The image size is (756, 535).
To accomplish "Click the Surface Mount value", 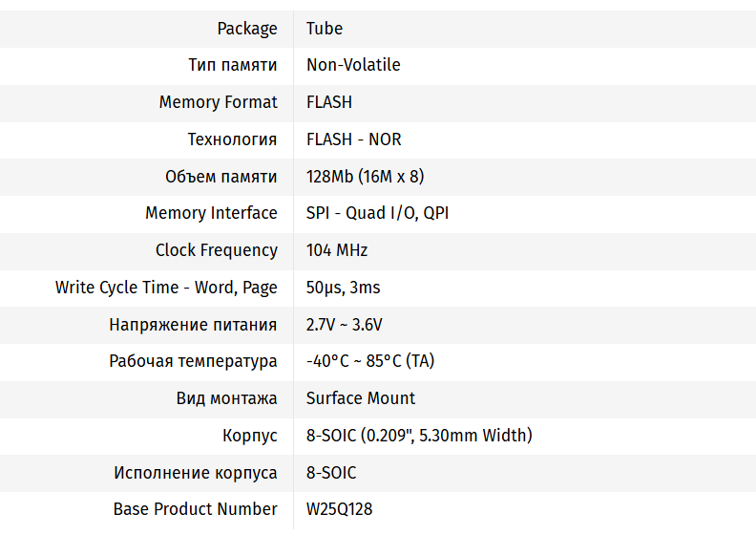I will [361, 398].
